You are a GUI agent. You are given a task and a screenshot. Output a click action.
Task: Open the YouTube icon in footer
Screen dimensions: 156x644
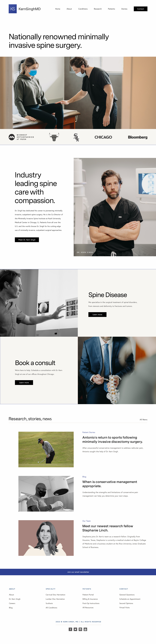[x=85, y=629]
